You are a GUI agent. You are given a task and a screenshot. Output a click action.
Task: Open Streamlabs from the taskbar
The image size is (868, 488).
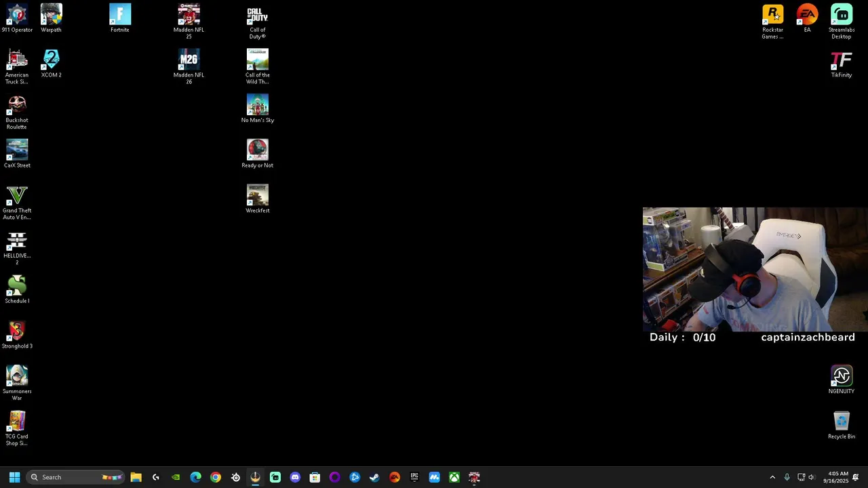pos(275,477)
